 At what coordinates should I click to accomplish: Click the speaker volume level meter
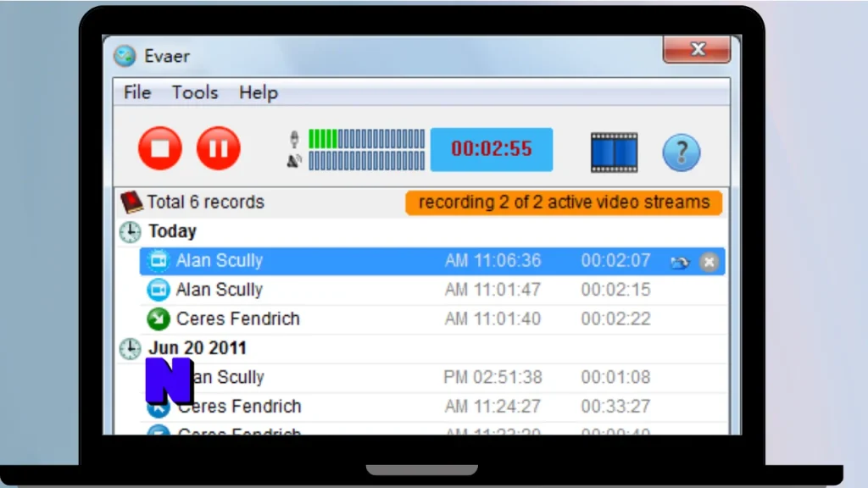[366, 161]
